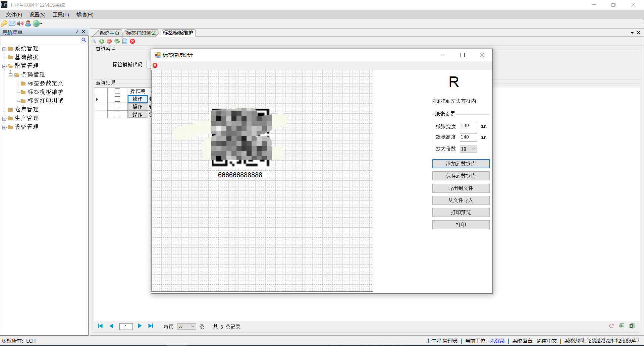Click the magnifier query icon in tab toolbar
Viewport: 644px width, 346px height.
[94, 41]
